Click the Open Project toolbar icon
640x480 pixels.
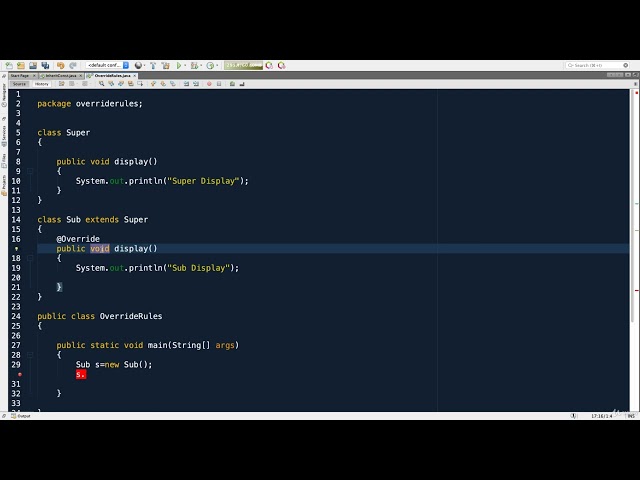[x=33, y=65]
